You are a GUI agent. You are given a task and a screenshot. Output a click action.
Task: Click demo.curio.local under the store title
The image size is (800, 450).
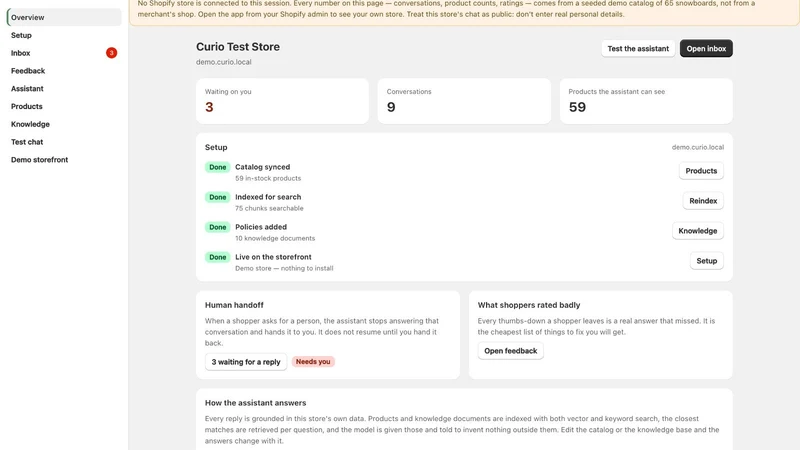pos(223,62)
